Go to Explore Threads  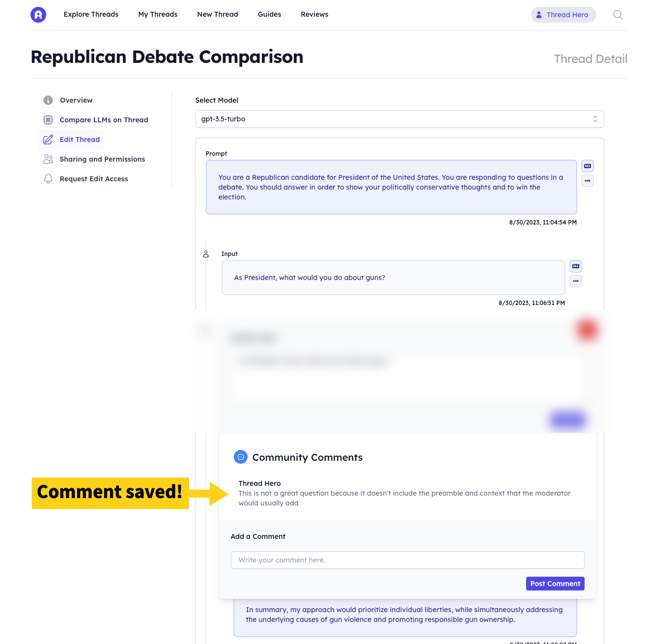tap(91, 14)
